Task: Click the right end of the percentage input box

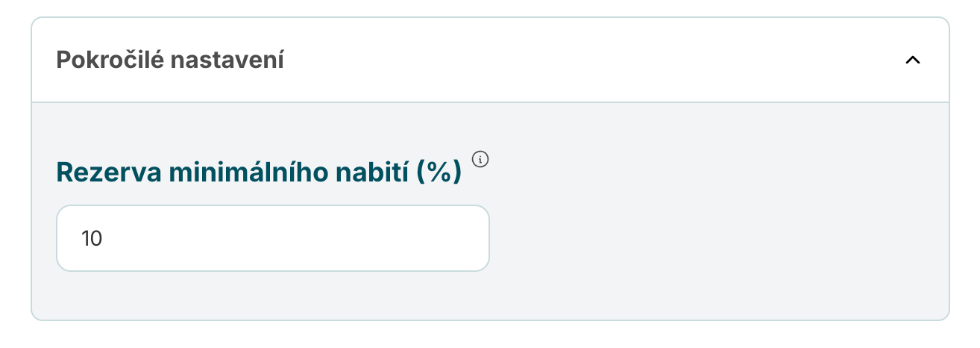Action: coord(470,238)
